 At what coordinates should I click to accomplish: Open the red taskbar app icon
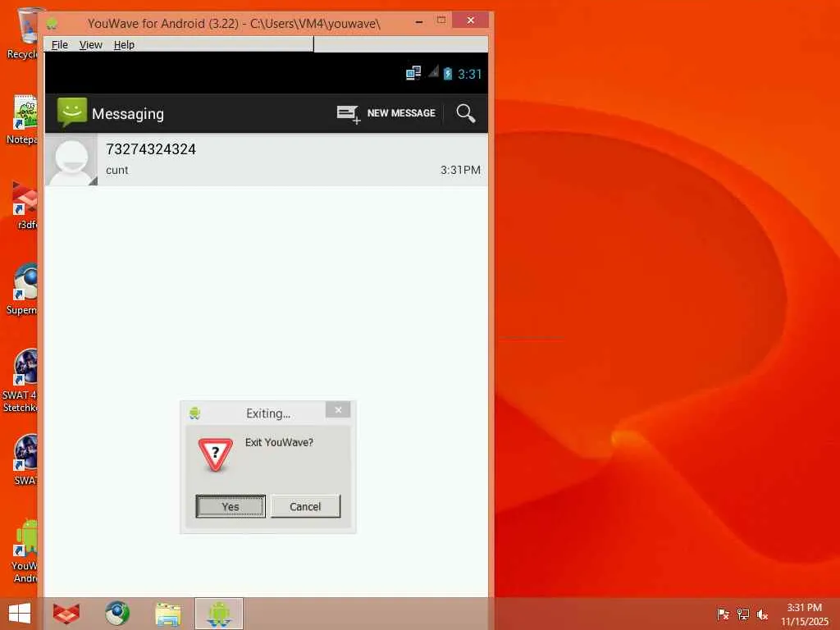(x=66, y=614)
